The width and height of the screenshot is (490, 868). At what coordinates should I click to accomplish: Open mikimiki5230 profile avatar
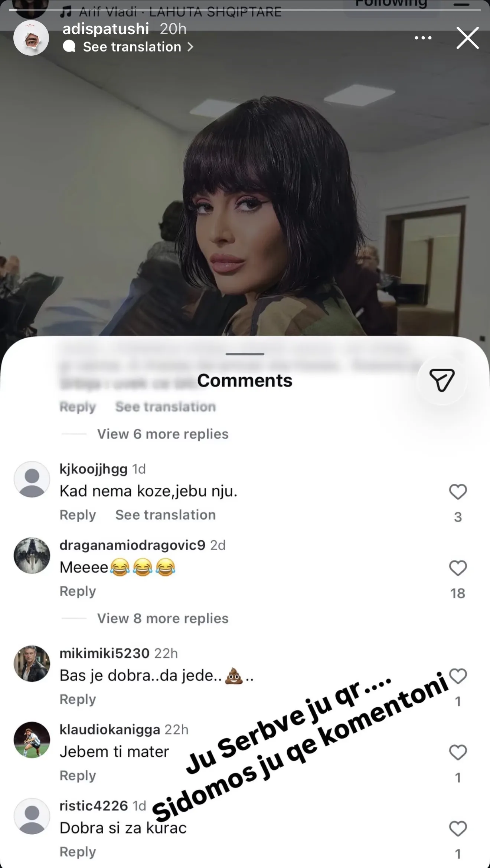click(x=32, y=664)
